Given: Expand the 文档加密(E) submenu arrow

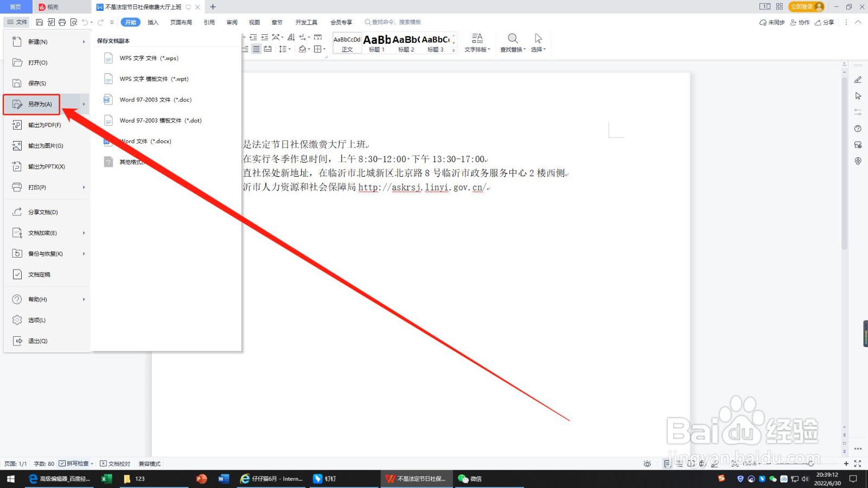Looking at the screenshot, I should (84, 233).
